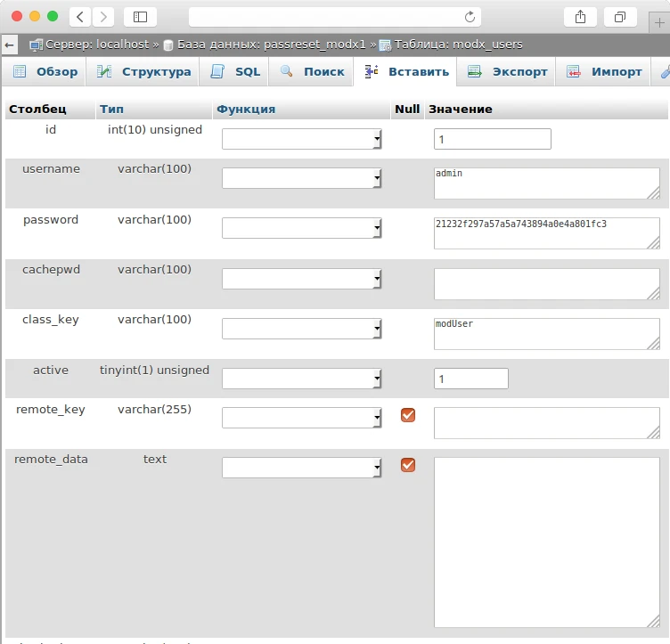Toggle the browser sidebar icon

[140, 16]
